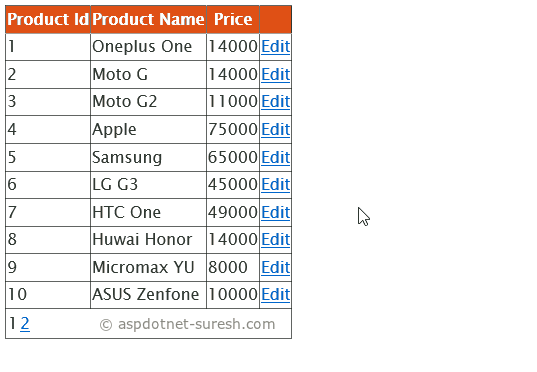The height and width of the screenshot is (372, 537).
Task: Edit the Apple product row
Action: 275,129
